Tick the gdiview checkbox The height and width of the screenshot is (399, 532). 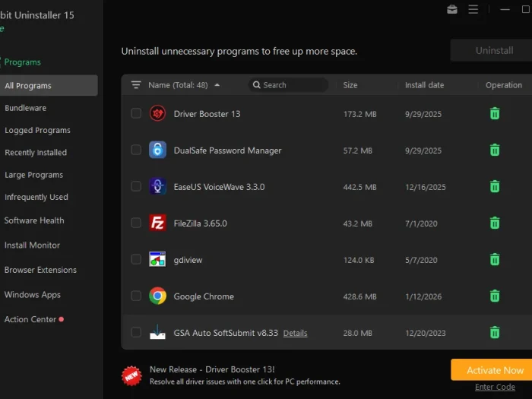point(136,259)
